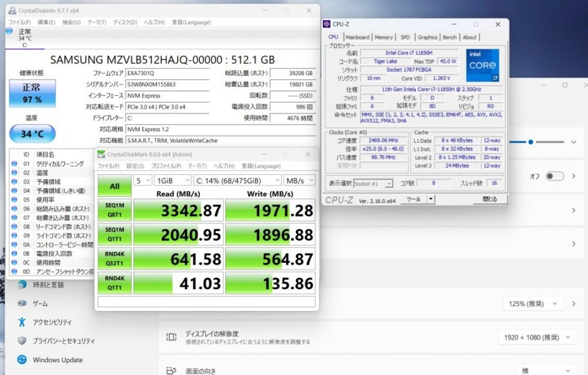Open the MB/s unit dropdown in CrystalDiskMark
This screenshot has height=375, width=588.
299,180
